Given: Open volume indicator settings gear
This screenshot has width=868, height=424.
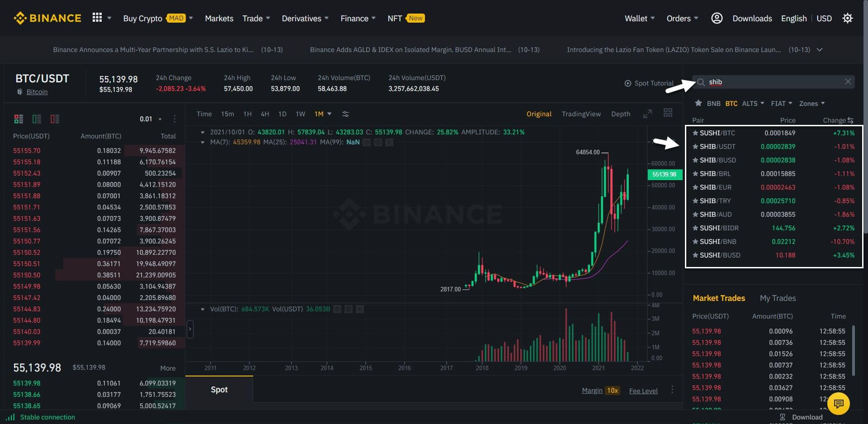Looking at the screenshot, I should 349,309.
